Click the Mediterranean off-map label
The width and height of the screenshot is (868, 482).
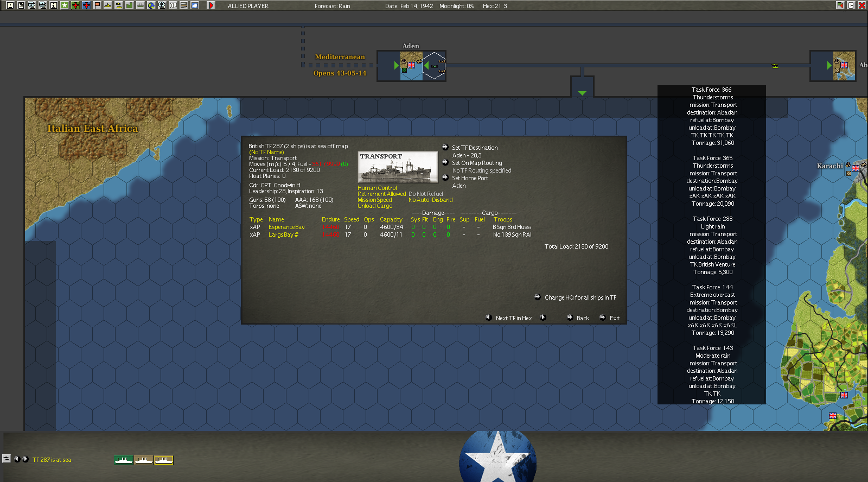340,56
